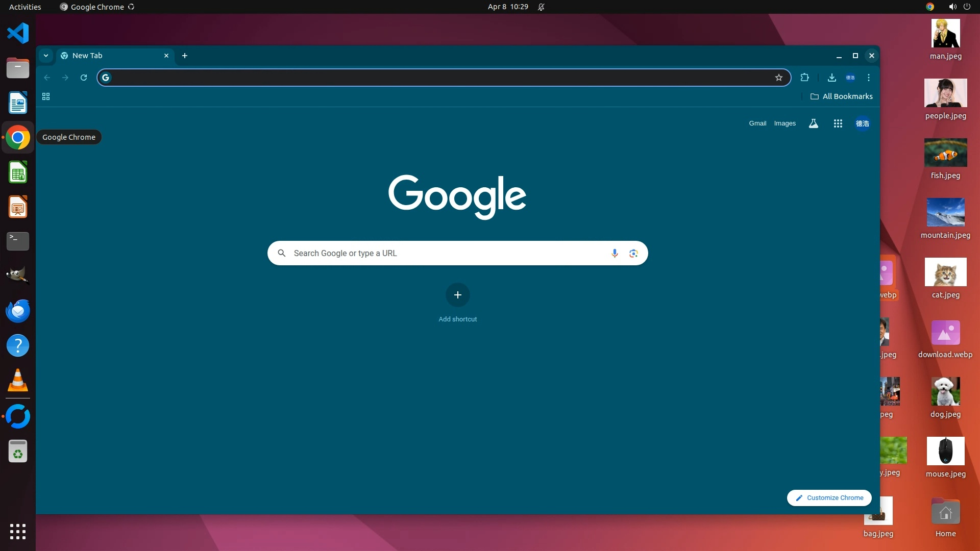This screenshot has height=551, width=980.
Task: Open Google Lens image search
Action: [x=633, y=253]
